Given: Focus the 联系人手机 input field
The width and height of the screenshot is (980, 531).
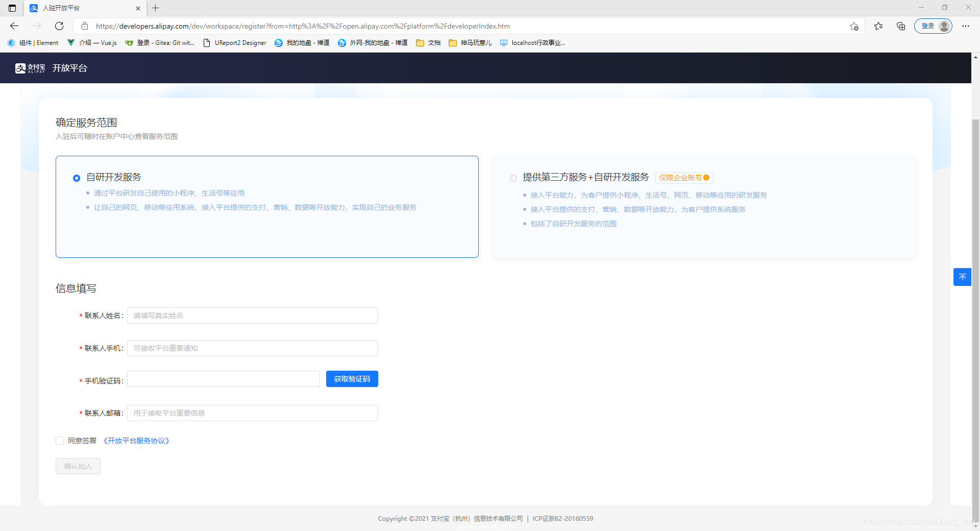Looking at the screenshot, I should [x=253, y=348].
